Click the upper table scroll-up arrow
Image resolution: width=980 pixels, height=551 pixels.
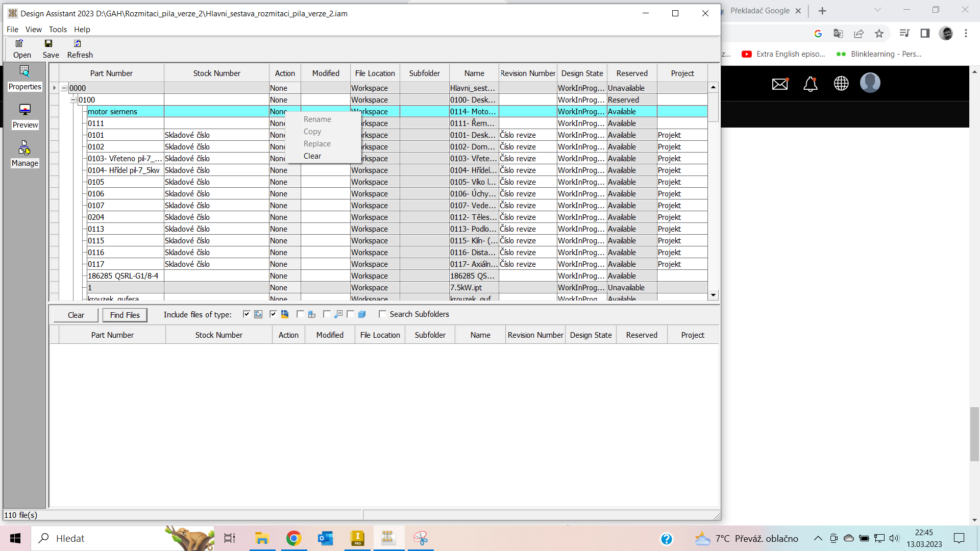pos(713,87)
